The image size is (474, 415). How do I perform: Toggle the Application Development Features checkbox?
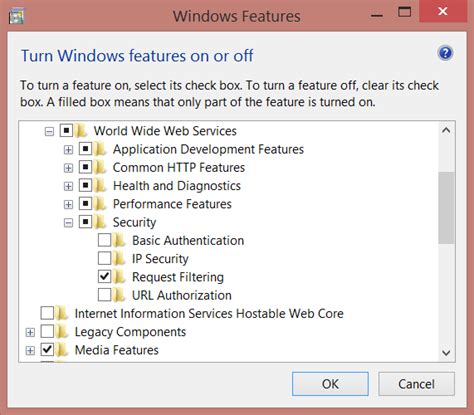[85, 149]
